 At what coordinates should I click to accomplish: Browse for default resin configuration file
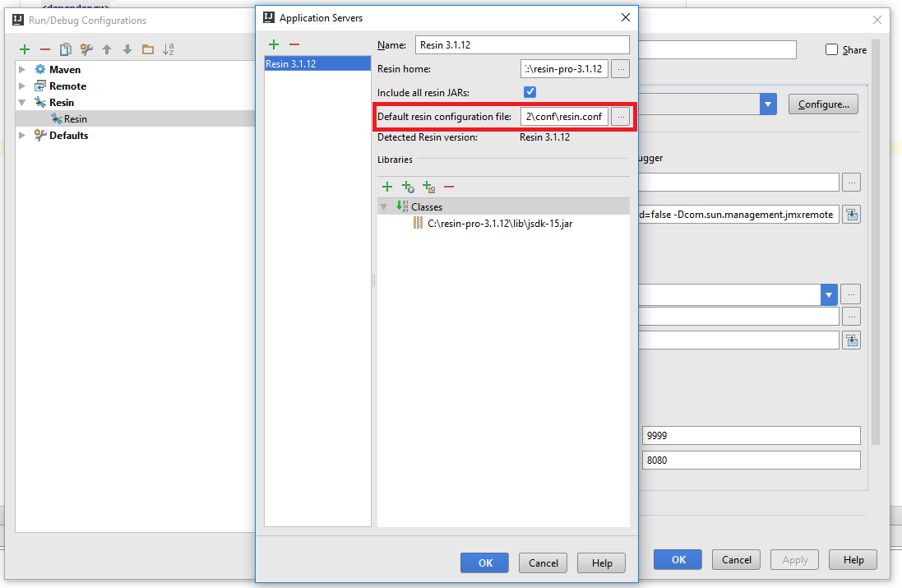coord(620,117)
